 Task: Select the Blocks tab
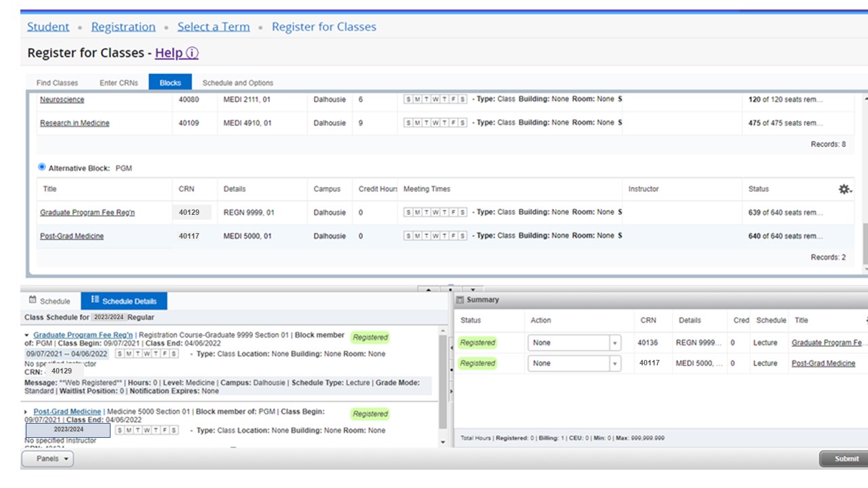[170, 83]
